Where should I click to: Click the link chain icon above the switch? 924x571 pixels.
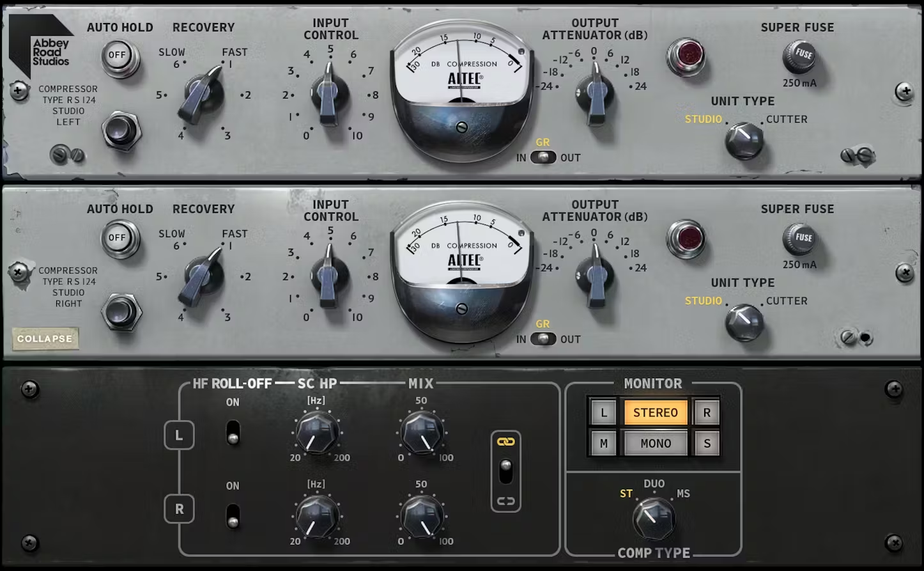coord(505,442)
